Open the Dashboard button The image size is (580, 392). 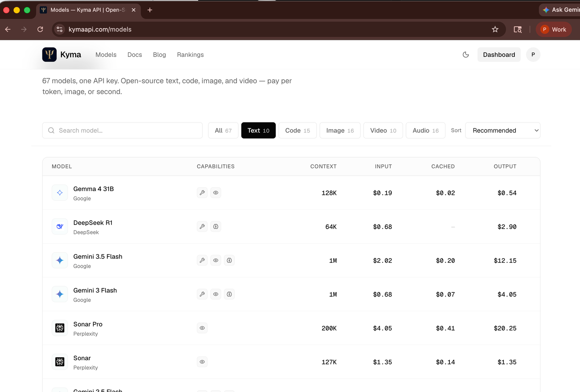(499, 55)
